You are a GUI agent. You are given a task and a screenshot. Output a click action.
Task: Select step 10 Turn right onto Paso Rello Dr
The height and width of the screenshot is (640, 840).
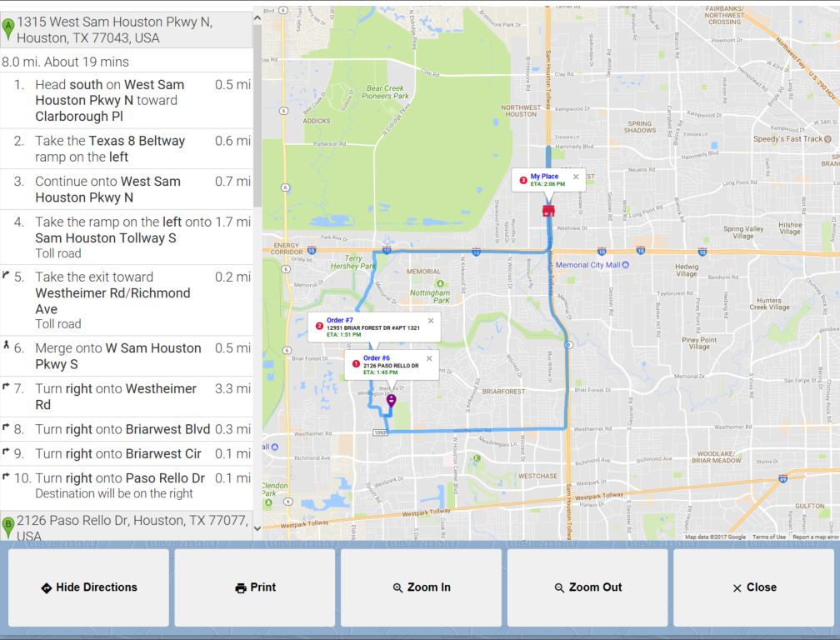(127, 486)
